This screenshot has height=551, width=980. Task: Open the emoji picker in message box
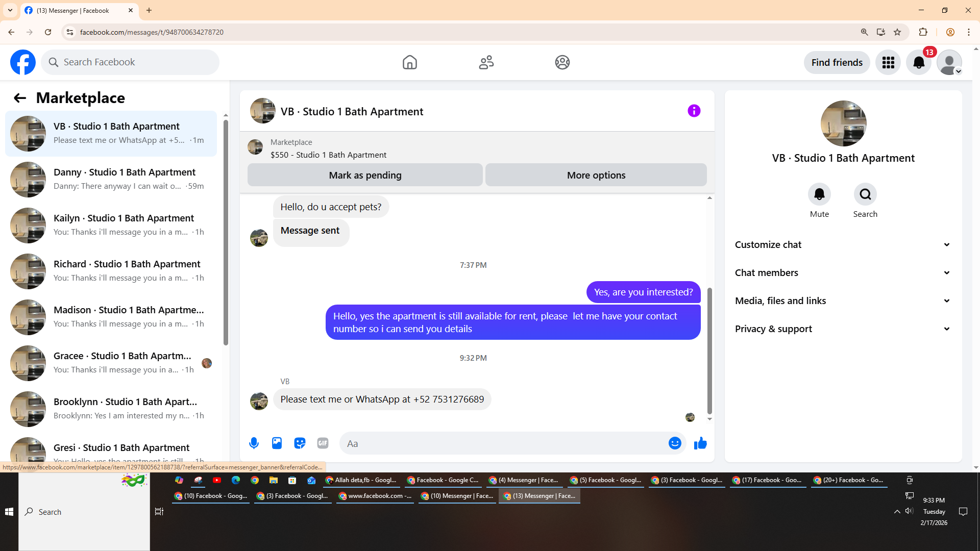click(675, 443)
